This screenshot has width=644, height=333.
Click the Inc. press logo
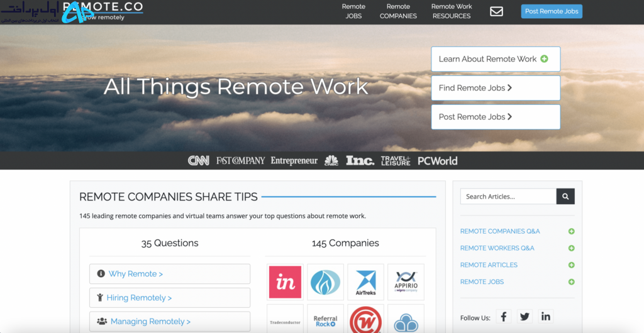click(360, 161)
